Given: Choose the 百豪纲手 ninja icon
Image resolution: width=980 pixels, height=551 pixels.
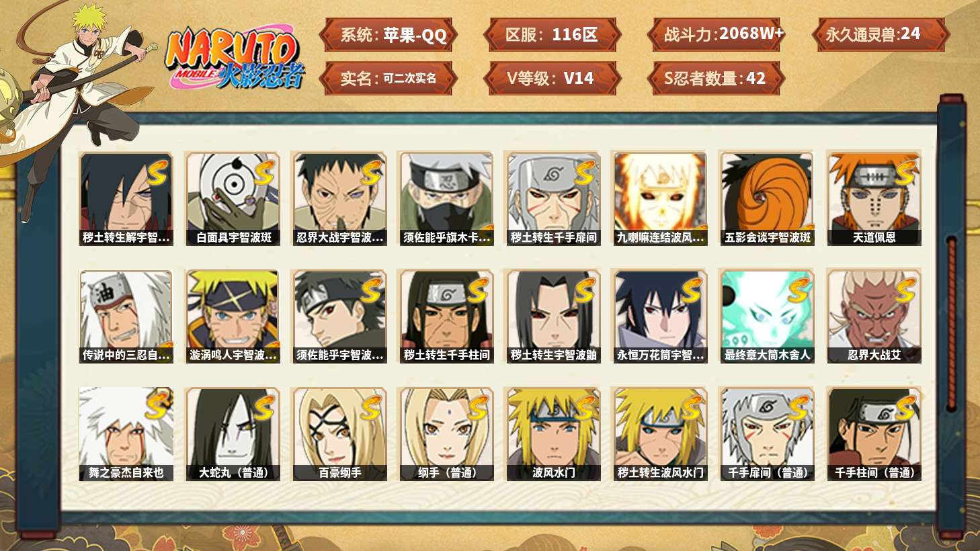Looking at the screenshot, I should tap(340, 434).
